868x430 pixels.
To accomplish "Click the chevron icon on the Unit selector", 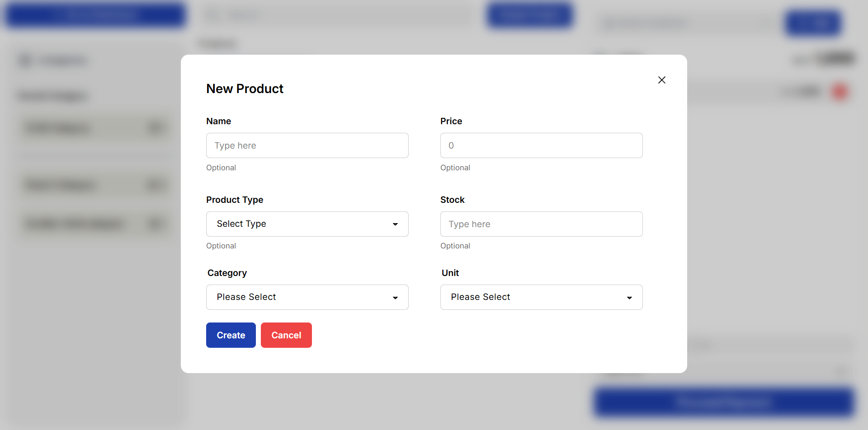I will 630,297.
